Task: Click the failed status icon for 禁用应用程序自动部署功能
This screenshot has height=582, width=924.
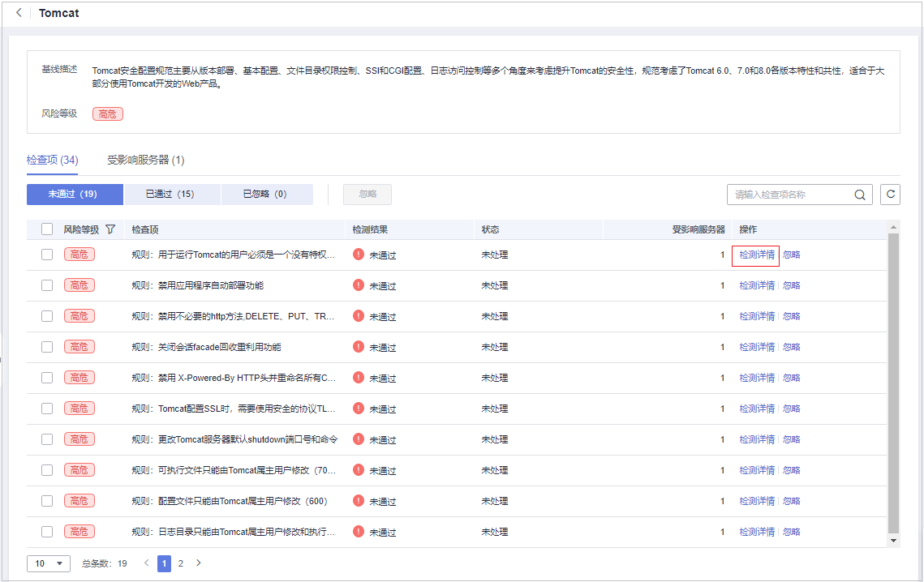Action: coord(359,285)
